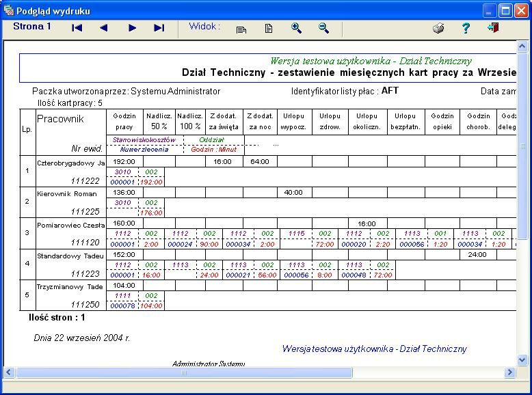The image size is (532, 395).
Task: Go to the next page
Action: pyautogui.click(x=133, y=28)
